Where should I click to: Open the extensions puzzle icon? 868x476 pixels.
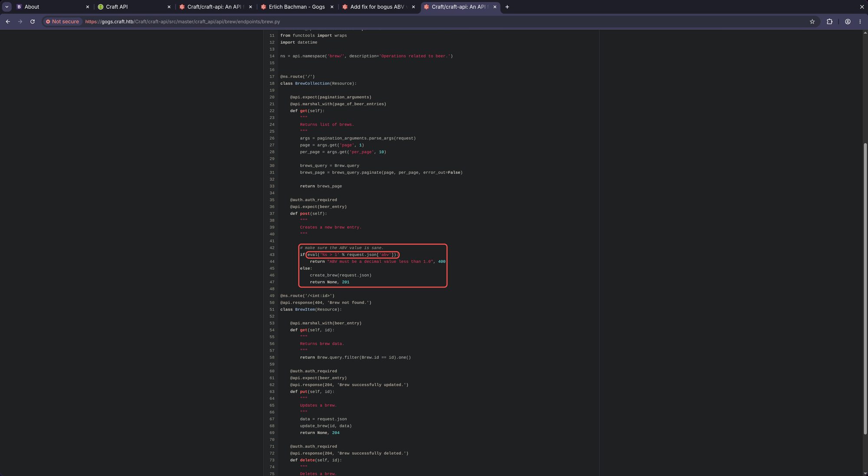tap(829, 21)
